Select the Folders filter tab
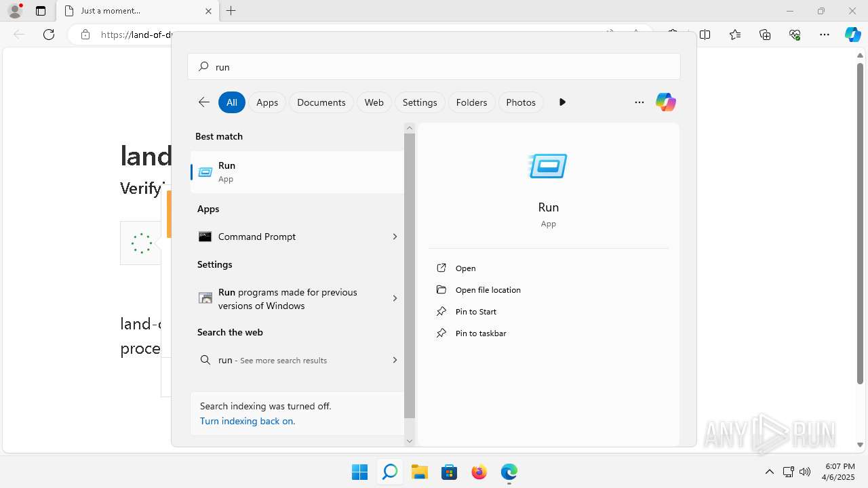This screenshot has width=868, height=488. point(472,102)
